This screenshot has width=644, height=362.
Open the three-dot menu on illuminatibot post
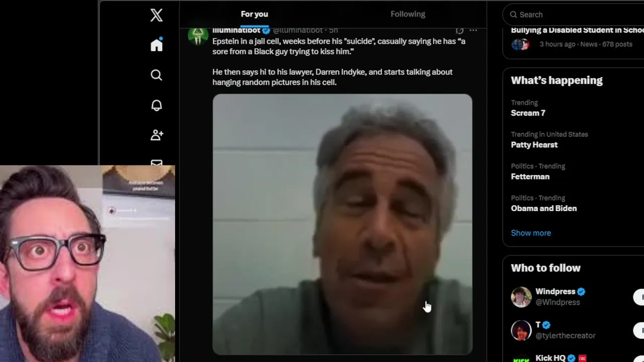[x=473, y=31]
